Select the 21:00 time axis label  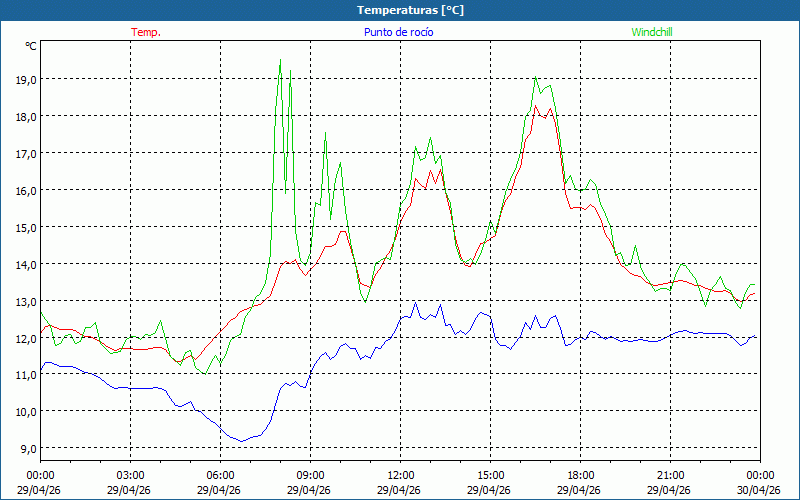(670, 475)
